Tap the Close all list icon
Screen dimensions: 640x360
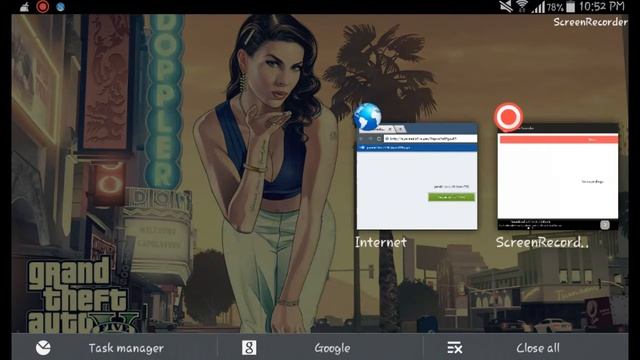pyautogui.click(x=455, y=348)
